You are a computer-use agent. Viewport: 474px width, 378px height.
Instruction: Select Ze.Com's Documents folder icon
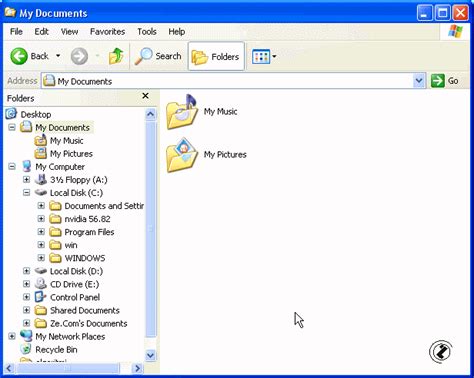coord(41,323)
